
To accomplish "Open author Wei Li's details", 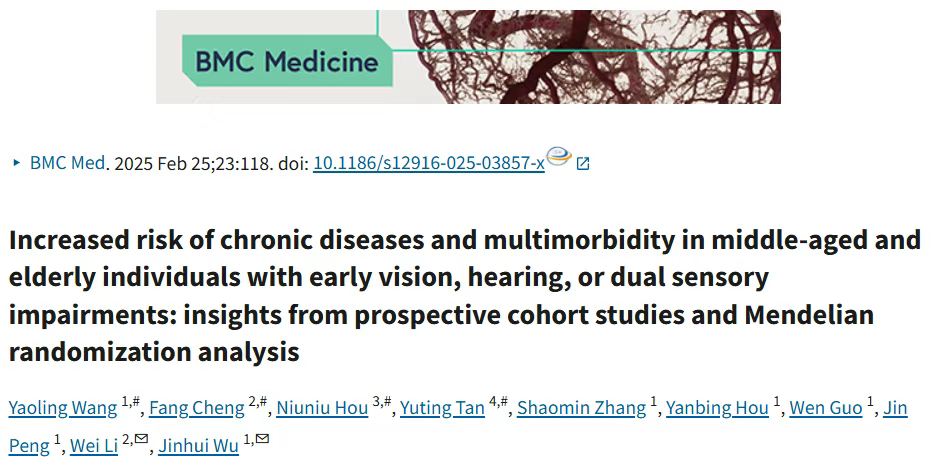I will click(94, 445).
